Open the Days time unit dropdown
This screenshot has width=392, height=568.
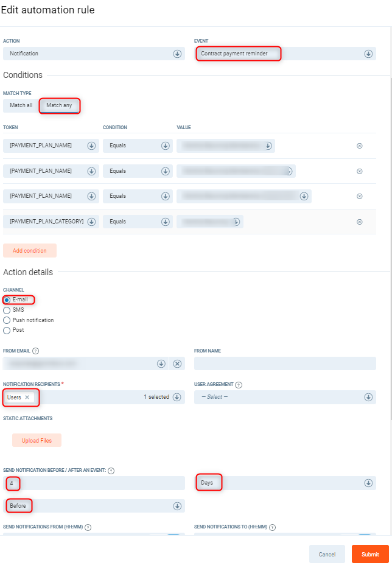368,483
